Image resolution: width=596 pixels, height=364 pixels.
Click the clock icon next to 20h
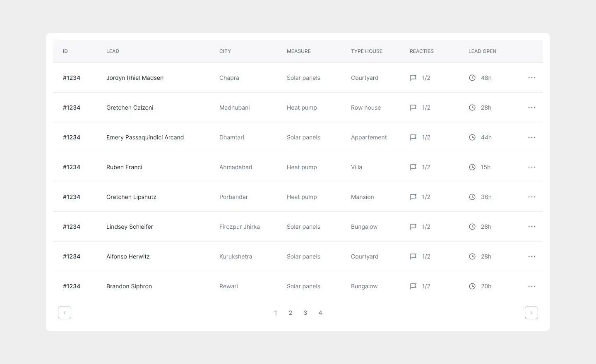click(472, 286)
